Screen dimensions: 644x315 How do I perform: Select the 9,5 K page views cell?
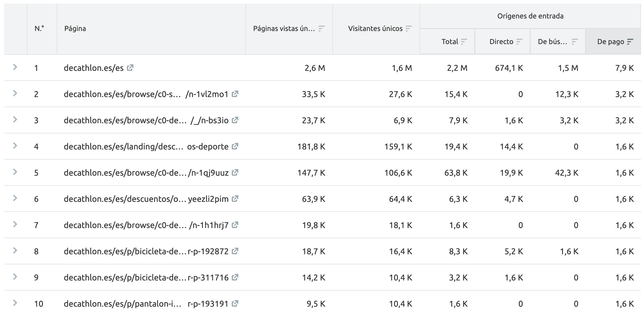(x=316, y=304)
